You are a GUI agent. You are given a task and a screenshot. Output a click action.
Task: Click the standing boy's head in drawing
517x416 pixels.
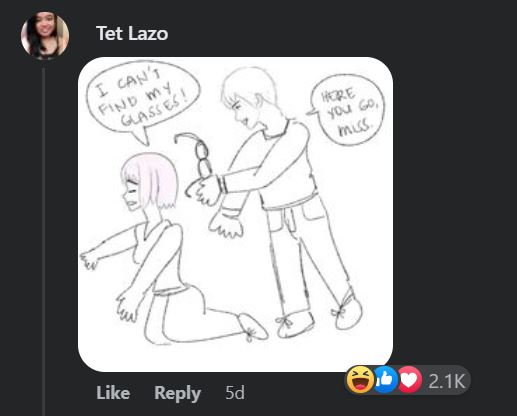click(250, 97)
